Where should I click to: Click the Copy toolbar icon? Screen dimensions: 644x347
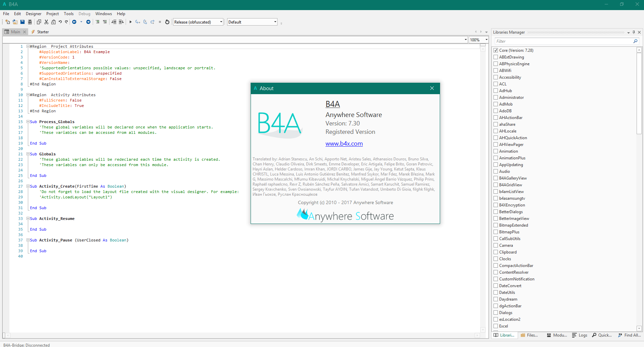tap(39, 22)
